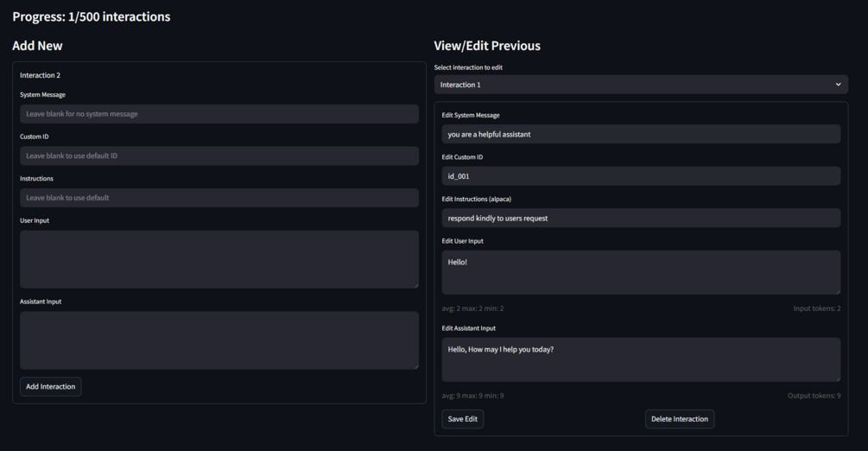The image size is (868, 451).
Task: Click the Edit Assistant Input text area
Action: tap(641, 359)
